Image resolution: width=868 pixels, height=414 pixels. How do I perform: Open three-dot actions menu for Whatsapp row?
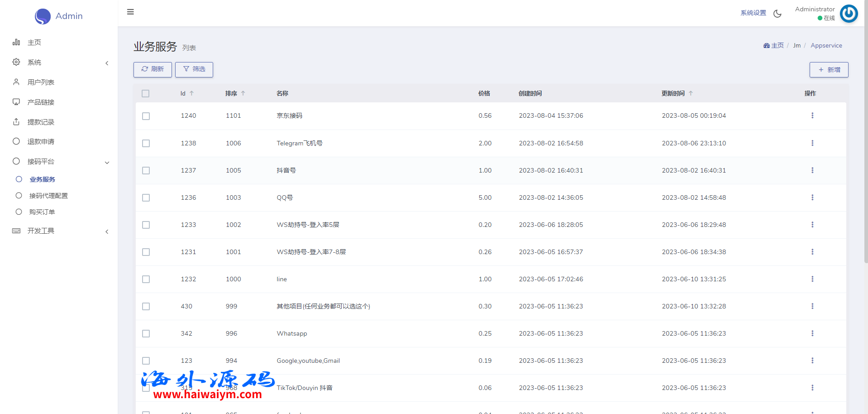click(x=812, y=333)
